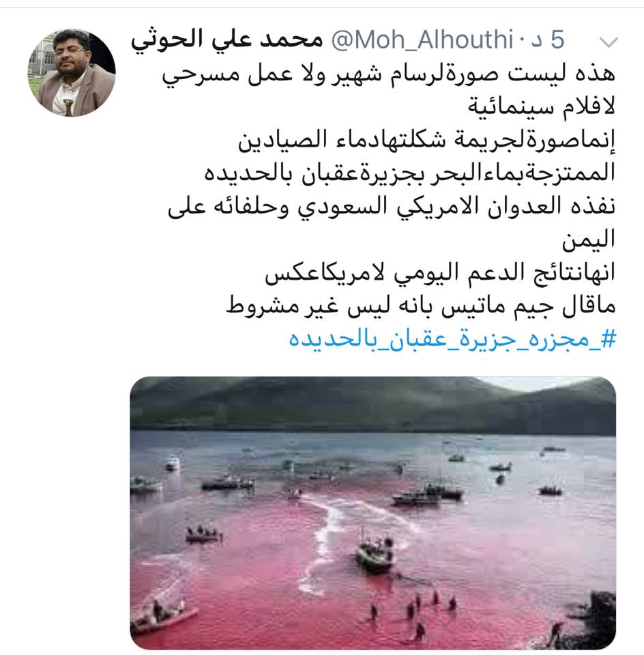This screenshot has height=655, width=644.
Task: Select the line mentioning بجزيرةعقبان بالحديده
Action: [410, 173]
